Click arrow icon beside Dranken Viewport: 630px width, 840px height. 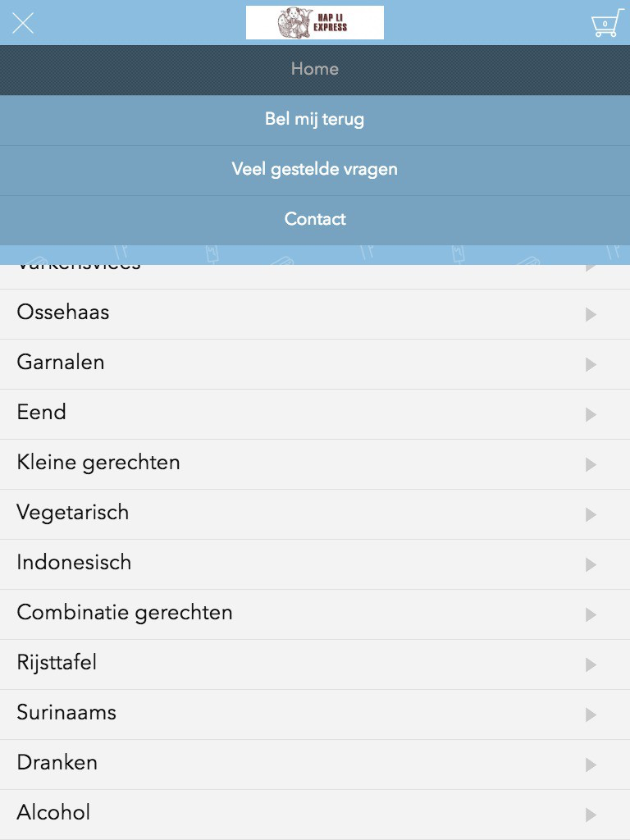tap(591, 765)
